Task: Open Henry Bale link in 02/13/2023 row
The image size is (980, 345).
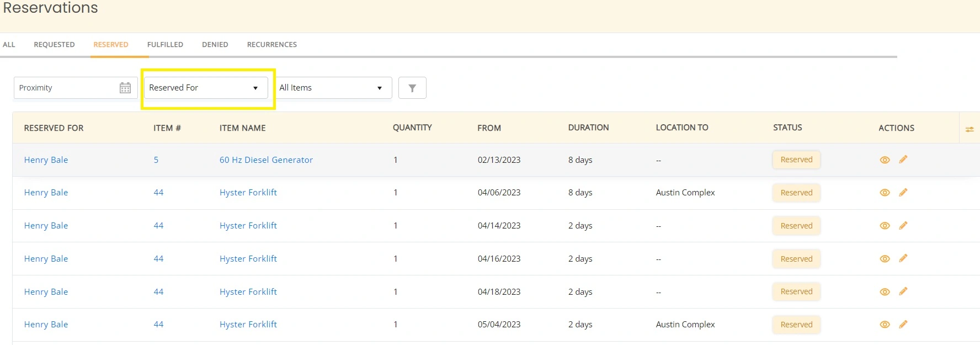Action: 46,160
